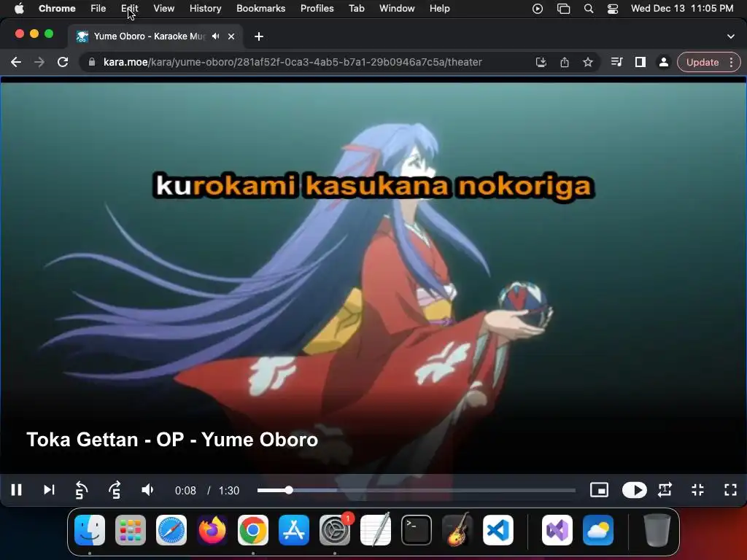View site information via lock icon

pyautogui.click(x=92, y=63)
